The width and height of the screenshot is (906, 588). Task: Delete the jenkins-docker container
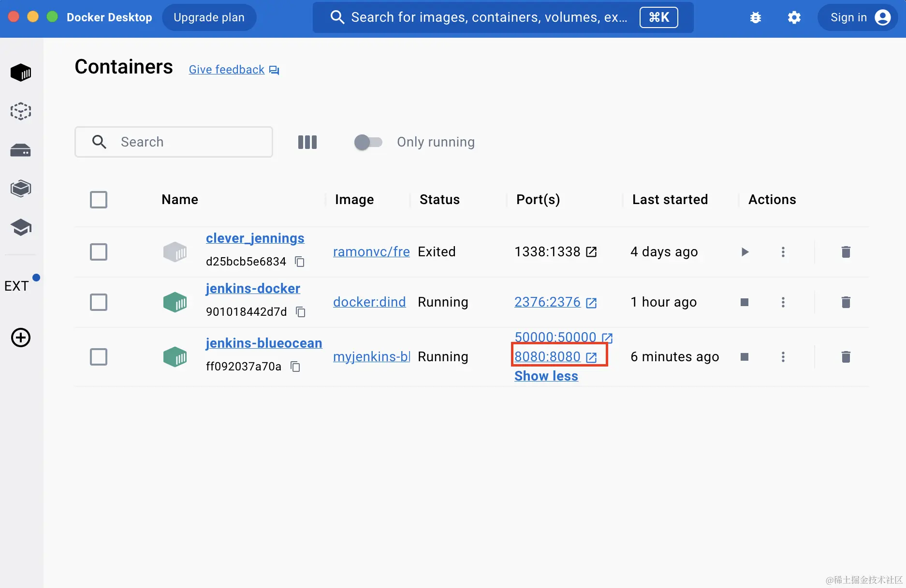[x=846, y=302]
